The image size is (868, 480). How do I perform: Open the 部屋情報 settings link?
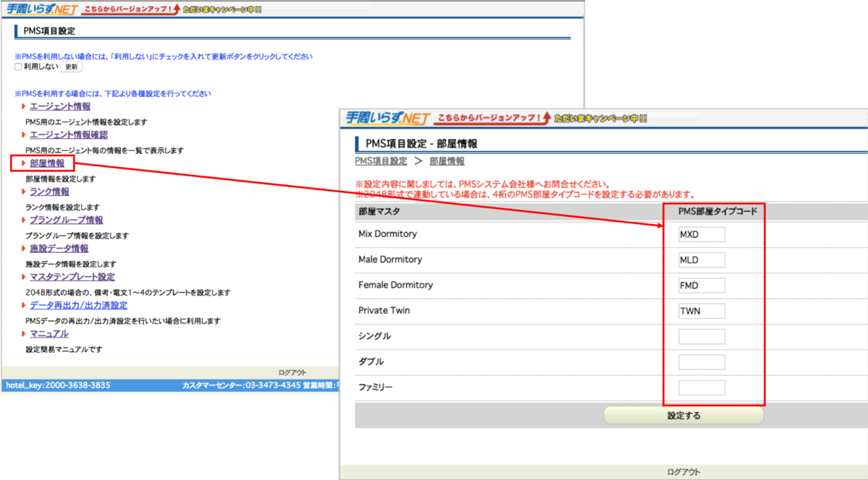(47, 163)
